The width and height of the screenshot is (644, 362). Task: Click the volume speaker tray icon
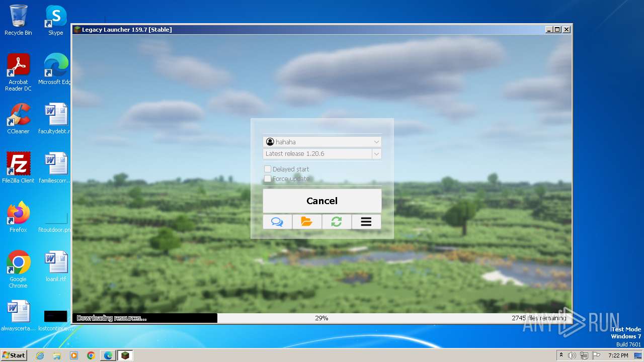click(x=572, y=355)
